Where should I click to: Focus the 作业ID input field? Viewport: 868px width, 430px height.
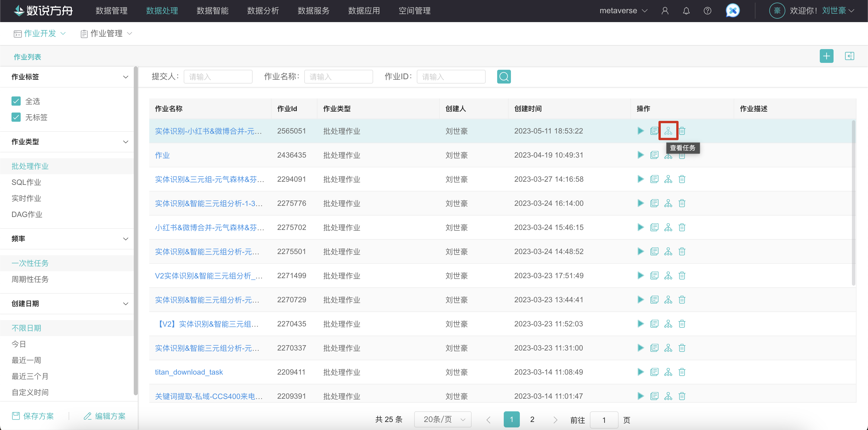coord(451,76)
